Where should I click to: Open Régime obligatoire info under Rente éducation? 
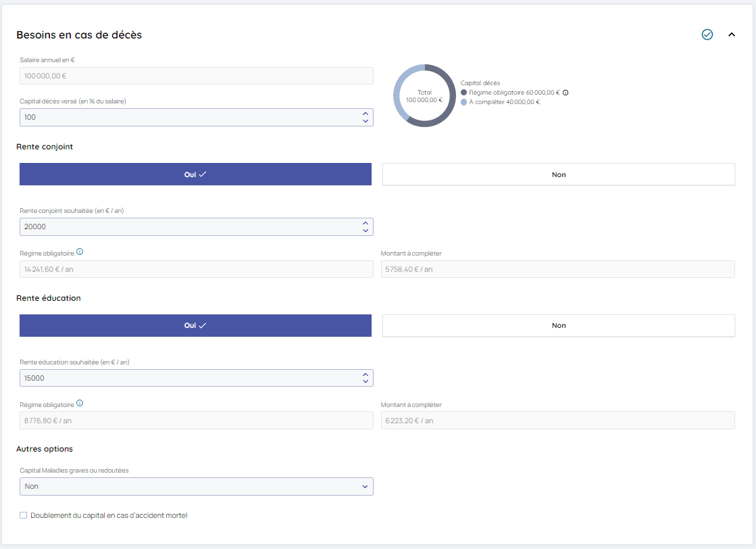point(80,404)
